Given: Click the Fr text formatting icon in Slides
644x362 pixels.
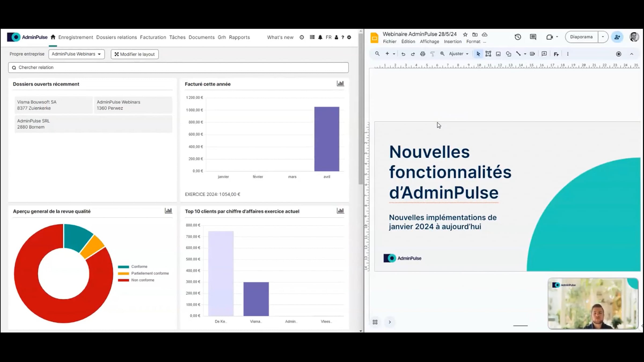Looking at the screenshot, I should (x=556, y=54).
